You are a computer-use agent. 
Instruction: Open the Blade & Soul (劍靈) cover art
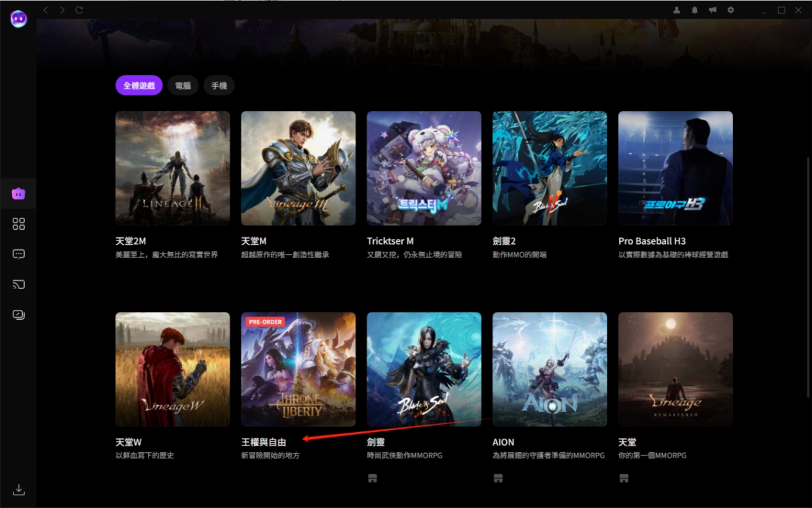(x=424, y=369)
